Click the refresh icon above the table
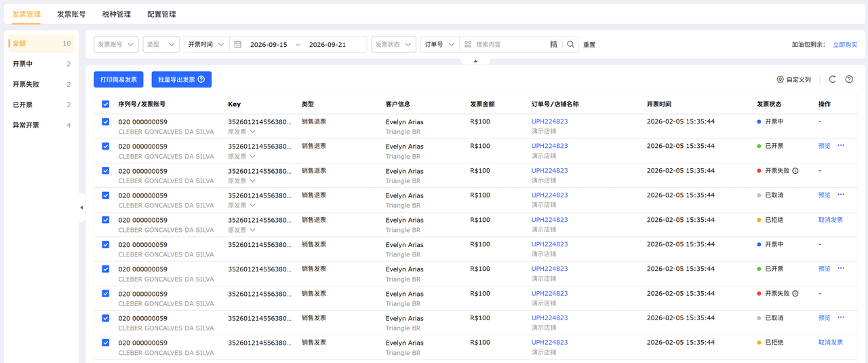The height and width of the screenshot is (363, 868). click(832, 79)
